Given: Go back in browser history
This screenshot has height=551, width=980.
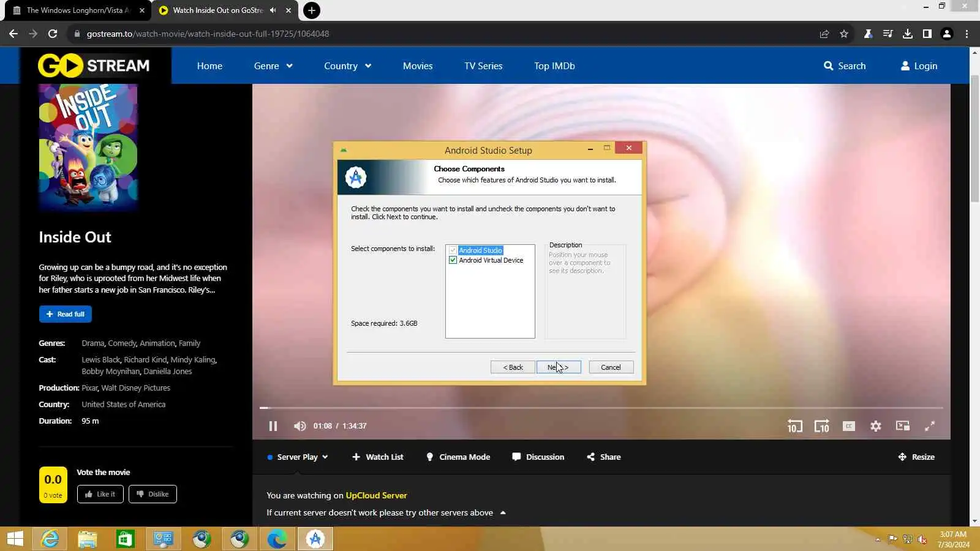Looking at the screenshot, I should click(x=13, y=34).
